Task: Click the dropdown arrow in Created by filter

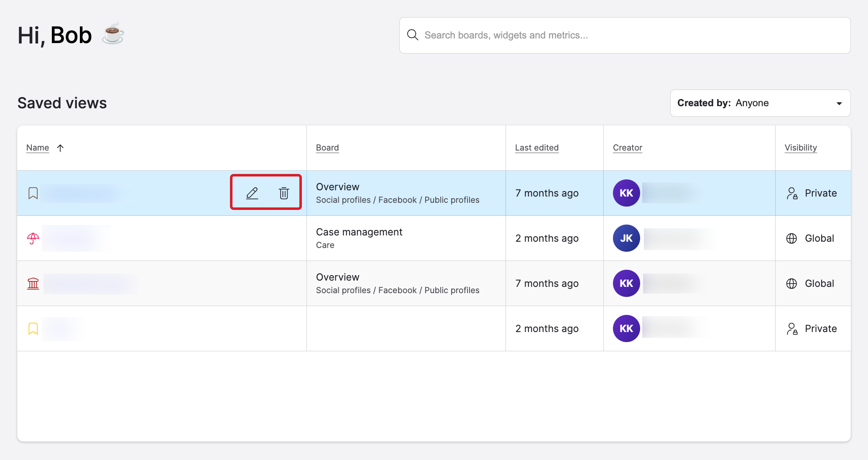Action: coord(839,103)
